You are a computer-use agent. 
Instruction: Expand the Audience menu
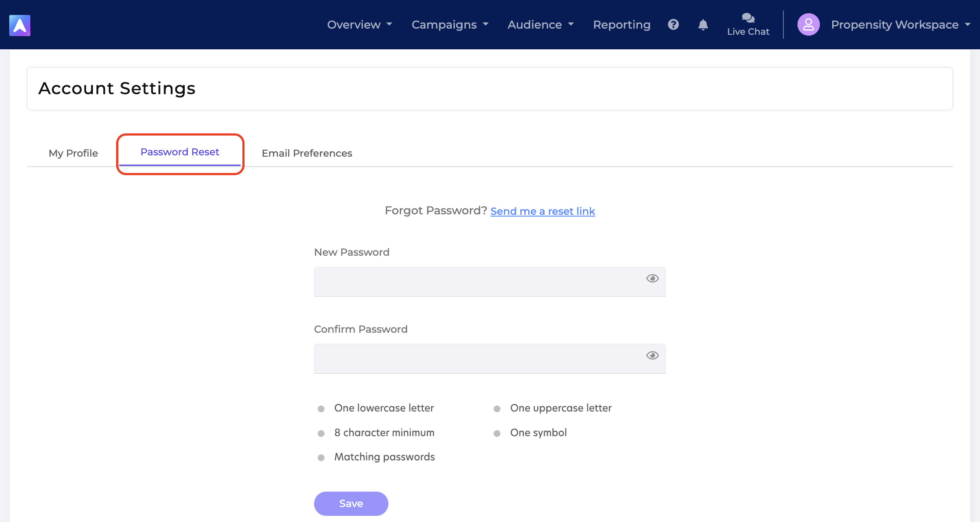[541, 25]
